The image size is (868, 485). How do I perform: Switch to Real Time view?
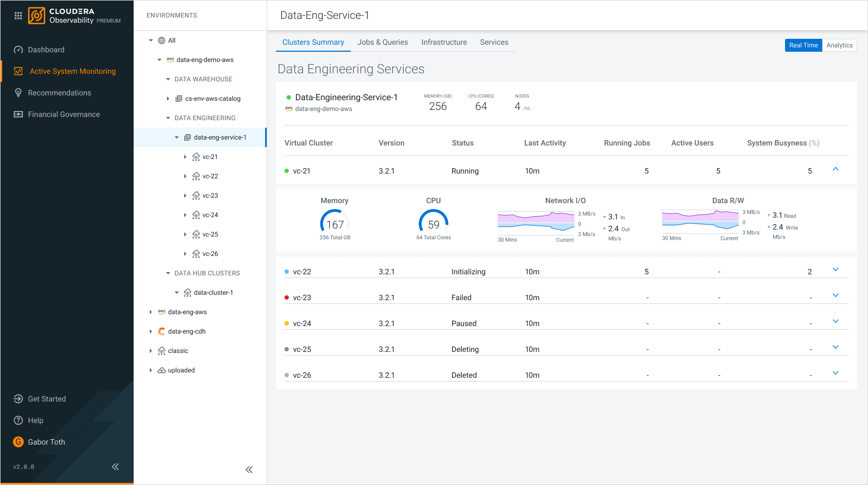[803, 45]
